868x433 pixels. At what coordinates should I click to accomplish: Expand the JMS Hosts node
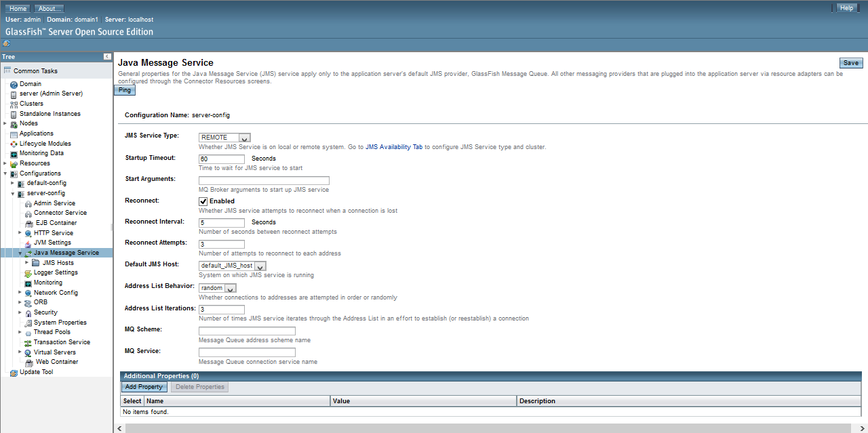tap(27, 262)
